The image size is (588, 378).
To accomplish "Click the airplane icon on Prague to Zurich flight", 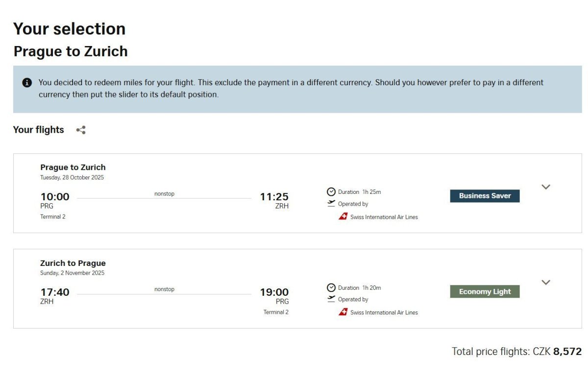I will [331, 204].
